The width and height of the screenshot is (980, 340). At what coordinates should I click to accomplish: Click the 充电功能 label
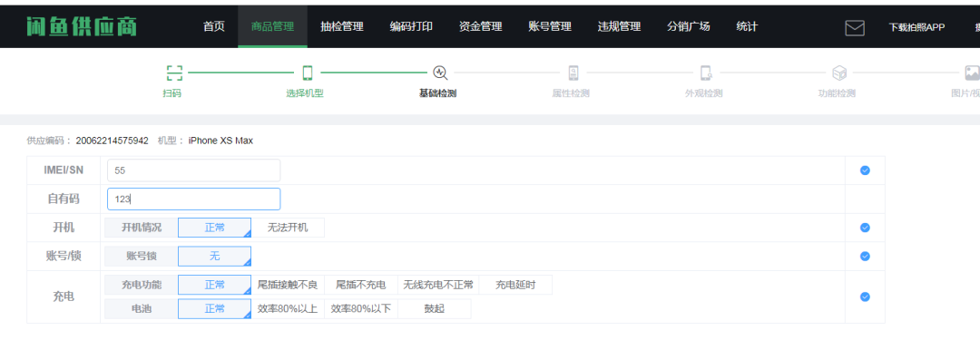pos(142,285)
